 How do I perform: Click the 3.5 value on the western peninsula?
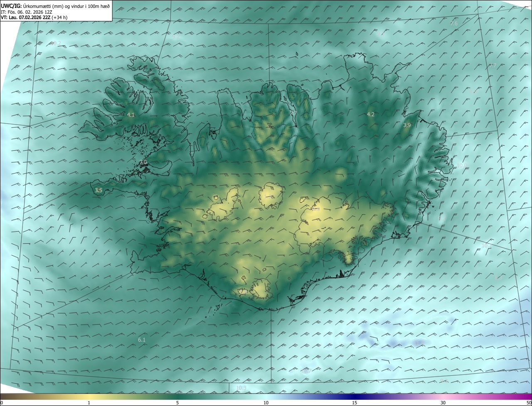(x=99, y=190)
